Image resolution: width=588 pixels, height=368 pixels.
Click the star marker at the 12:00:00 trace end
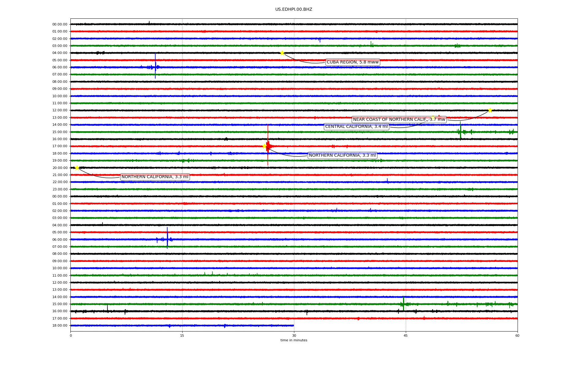(x=490, y=110)
